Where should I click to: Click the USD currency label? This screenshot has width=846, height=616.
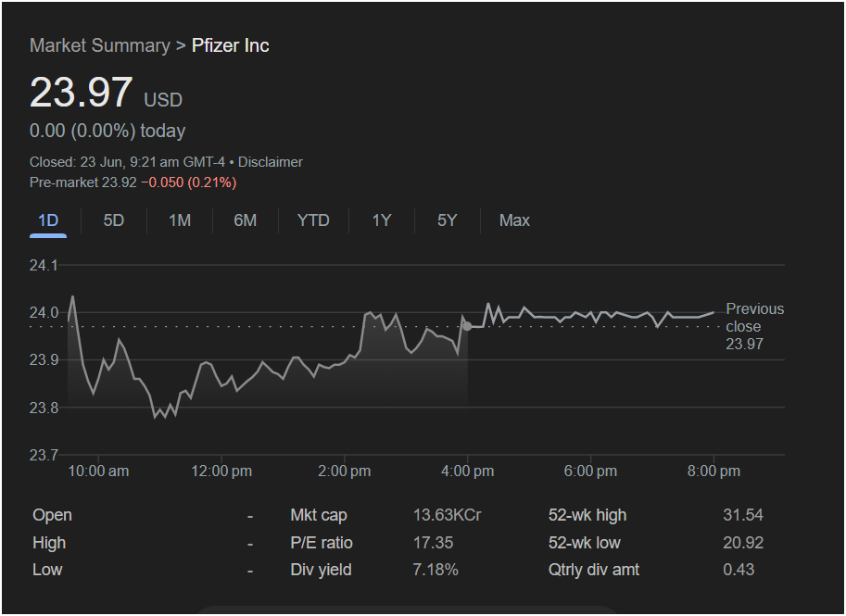(163, 100)
